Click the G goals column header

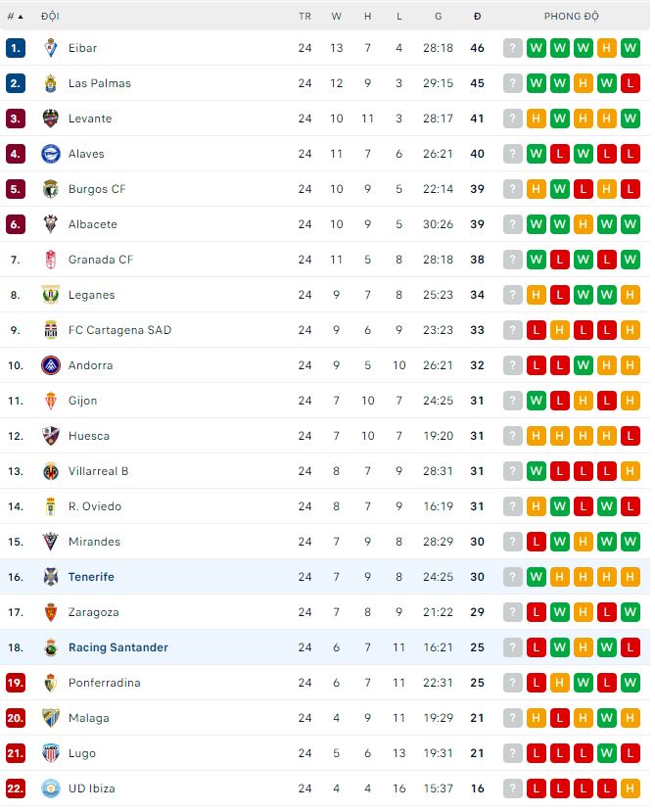click(x=438, y=17)
